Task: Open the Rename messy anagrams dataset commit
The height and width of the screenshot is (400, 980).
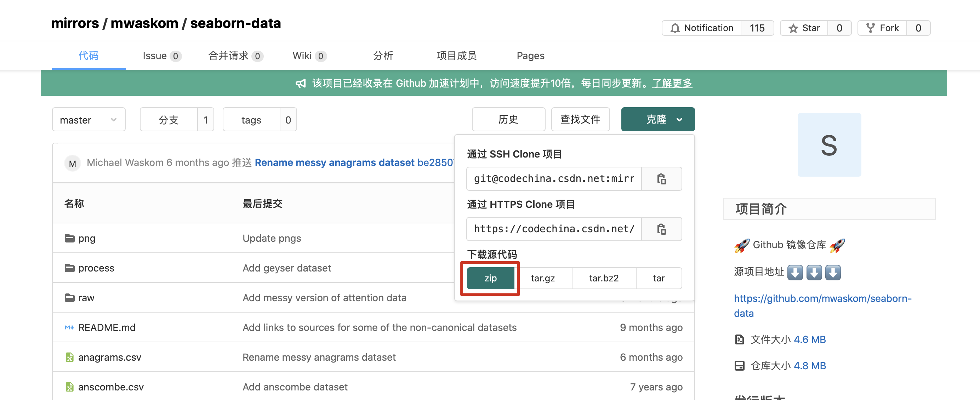Action: 335,163
